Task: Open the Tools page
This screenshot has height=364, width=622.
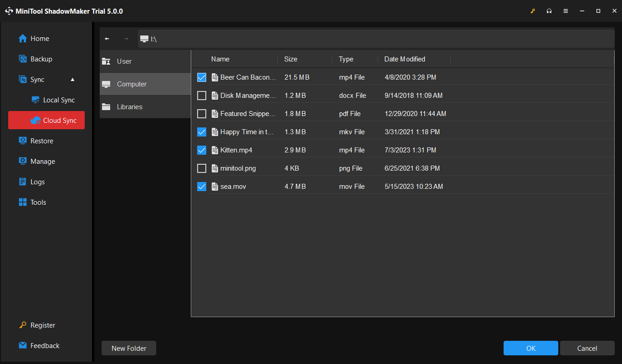Action: pyautogui.click(x=46, y=202)
